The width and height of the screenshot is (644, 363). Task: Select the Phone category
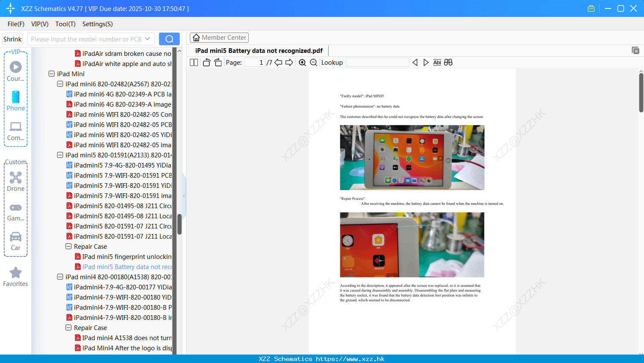[x=16, y=101]
